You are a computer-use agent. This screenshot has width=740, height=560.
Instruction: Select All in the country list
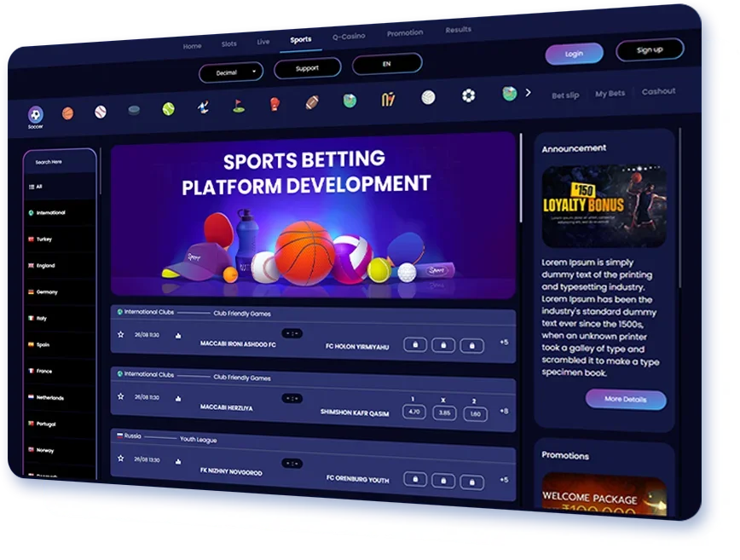tap(60, 187)
